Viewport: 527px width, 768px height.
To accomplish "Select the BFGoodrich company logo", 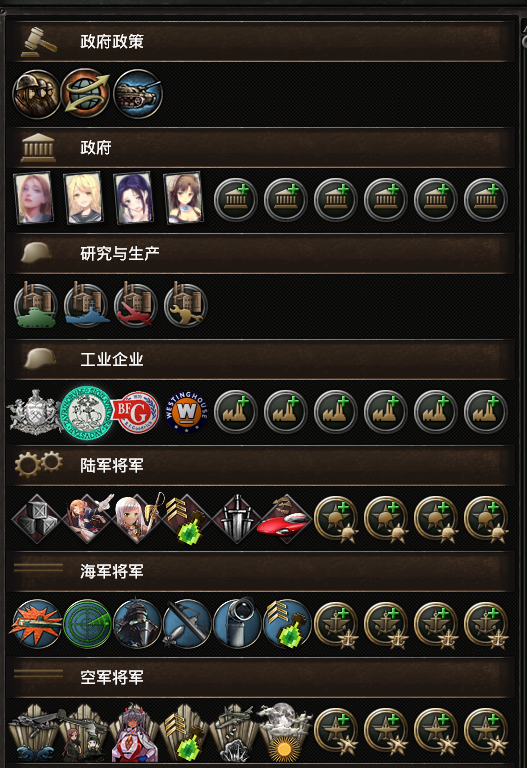I will 136,412.
